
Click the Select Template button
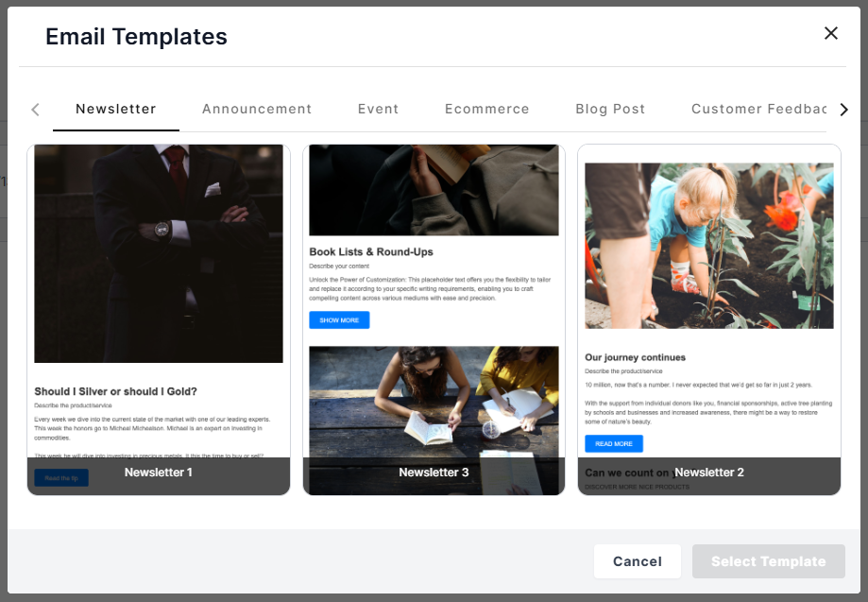point(769,561)
